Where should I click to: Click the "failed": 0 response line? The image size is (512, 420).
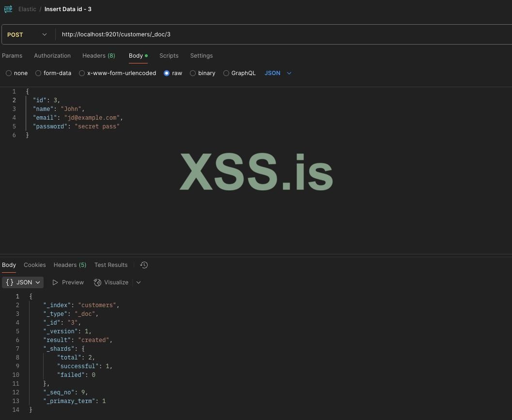click(76, 375)
